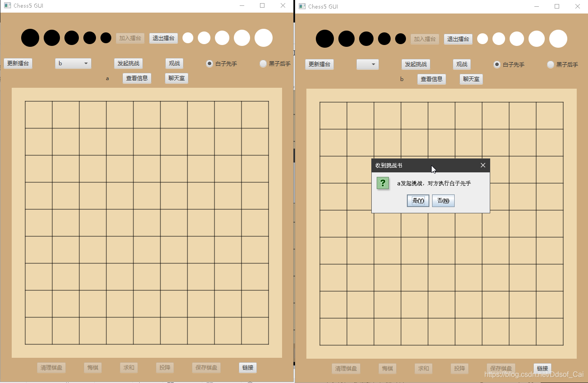Click 加入擂台 in right window
Screen dimensions: 588x383
coord(425,39)
